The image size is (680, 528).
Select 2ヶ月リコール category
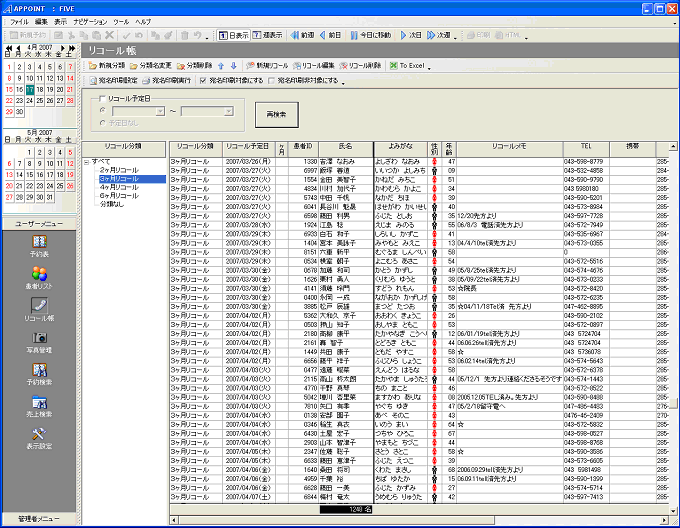119,170
